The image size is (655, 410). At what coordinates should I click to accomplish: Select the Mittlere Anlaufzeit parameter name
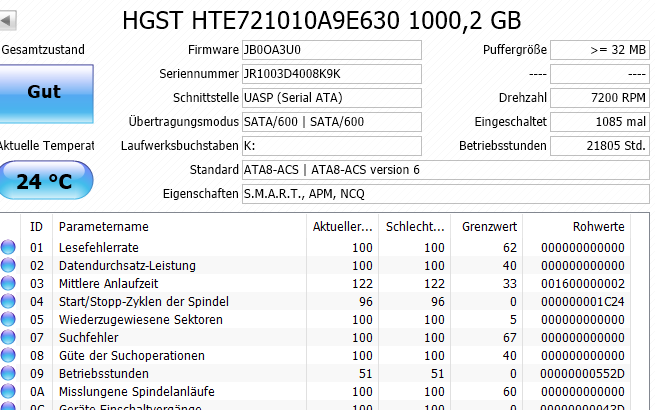tap(109, 283)
